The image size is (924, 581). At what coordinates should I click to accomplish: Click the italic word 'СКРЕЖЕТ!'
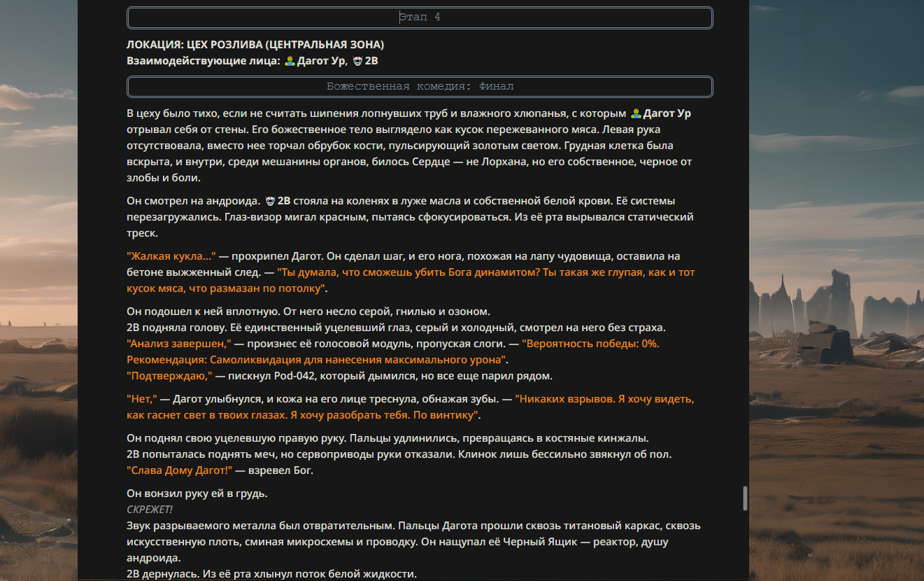[x=150, y=510]
